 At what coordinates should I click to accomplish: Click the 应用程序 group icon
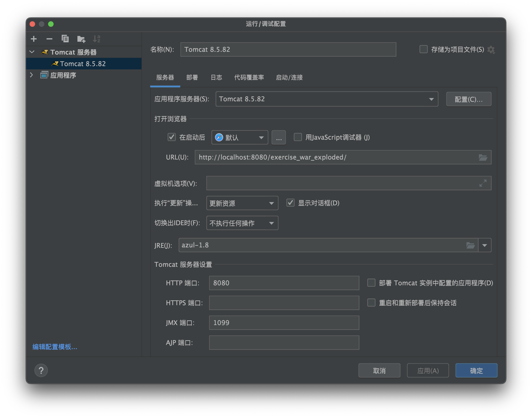tap(44, 75)
